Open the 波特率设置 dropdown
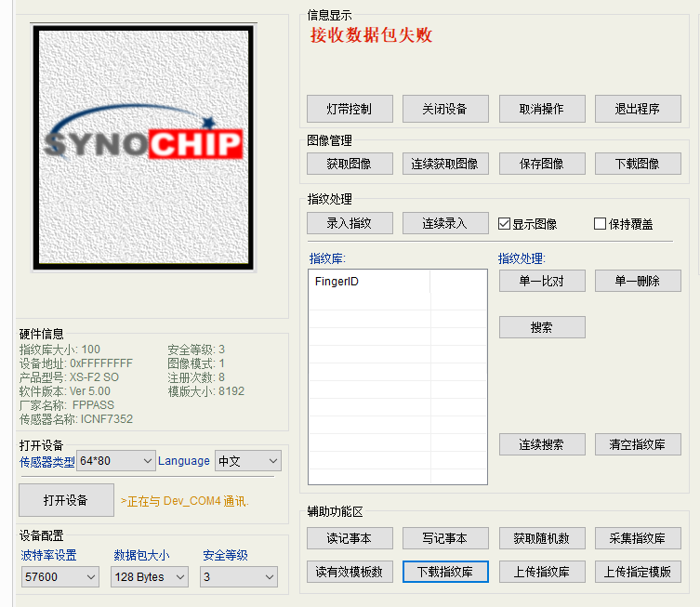700x607 pixels. 59,577
